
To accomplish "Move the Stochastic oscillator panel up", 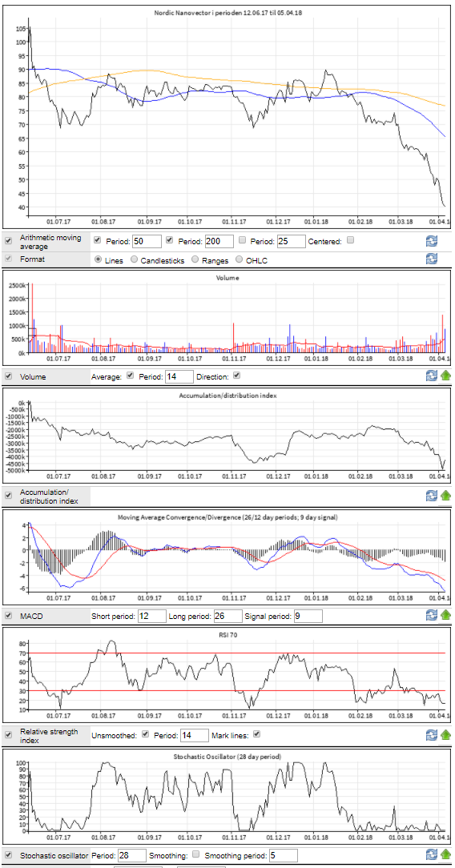I will tap(445, 855).
